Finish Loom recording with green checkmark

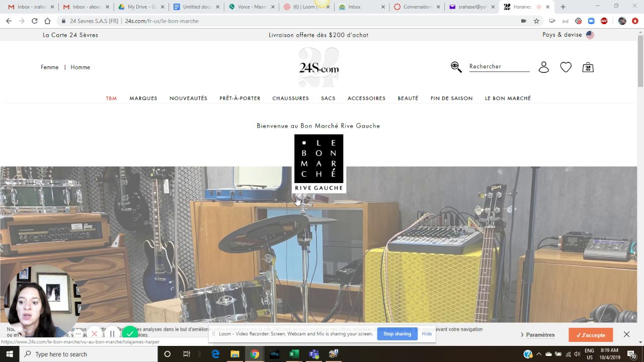130,333
